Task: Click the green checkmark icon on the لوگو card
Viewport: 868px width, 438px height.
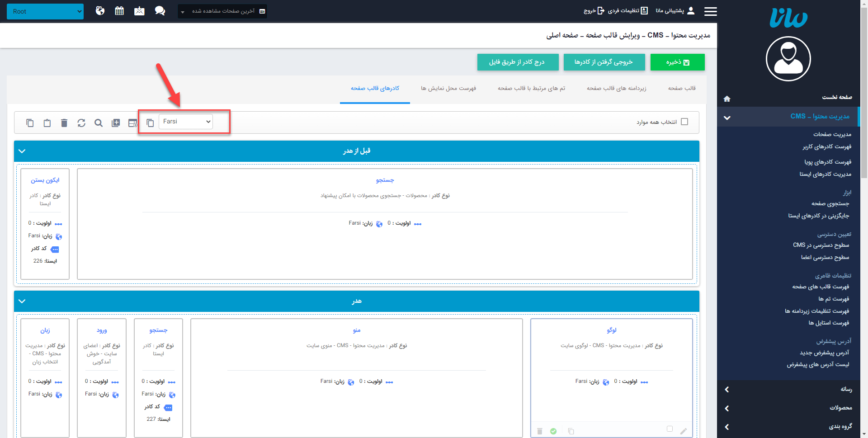Action: point(553,431)
